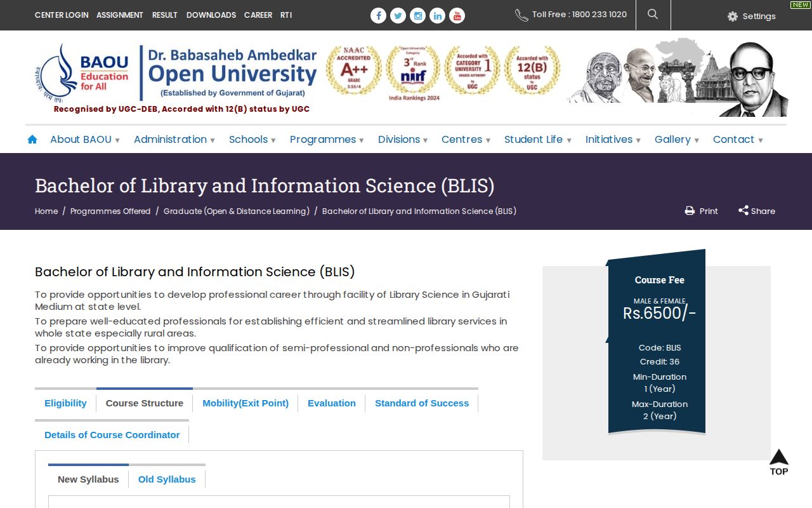Click the BAOU Education for All logo
Image resolution: width=812 pixels, height=508 pixels.
pos(82,72)
